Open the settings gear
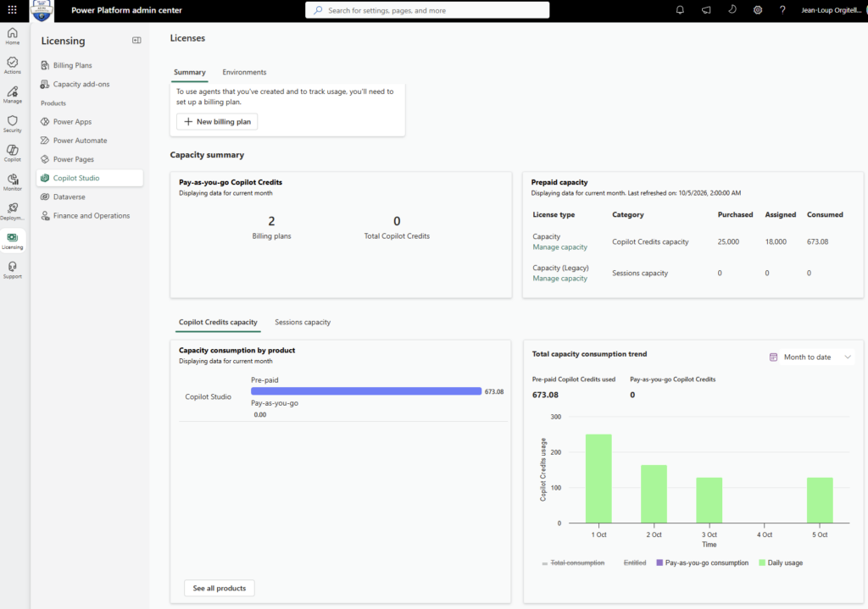 (x=757, y=10)
